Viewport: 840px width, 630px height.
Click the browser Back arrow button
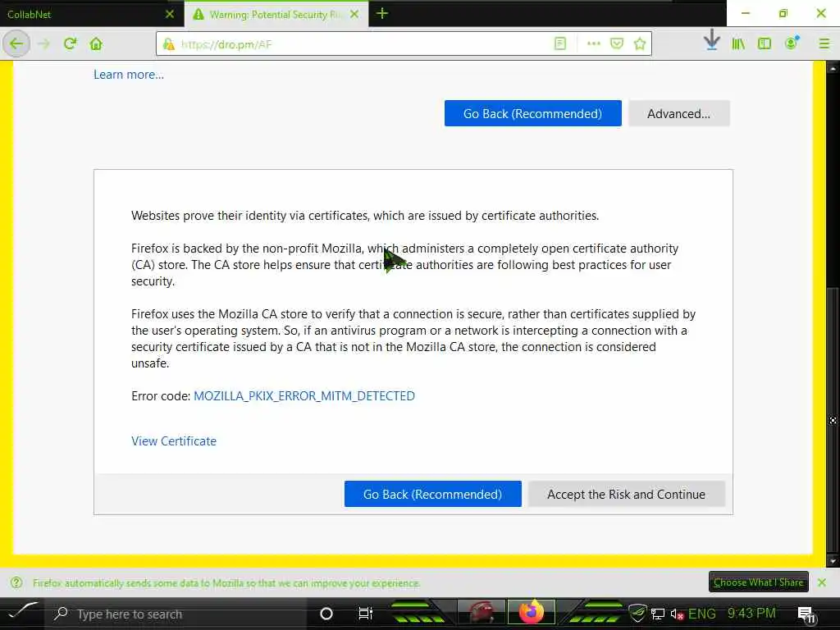pos(16,44)
